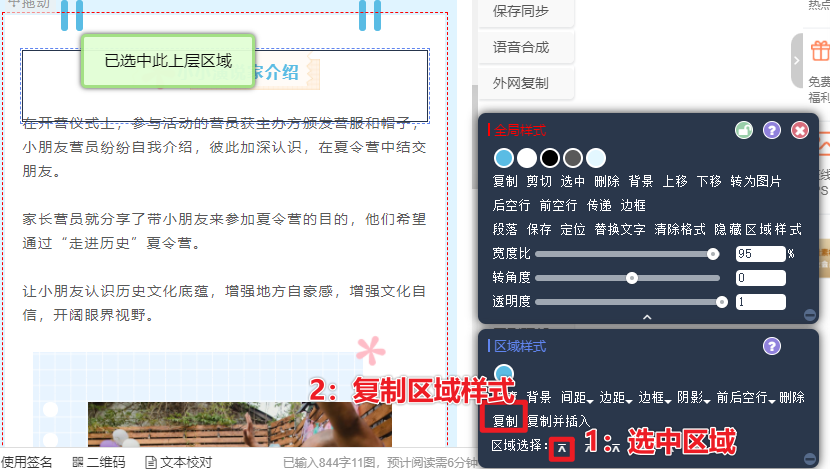Adjust the 透明度 slider handle
The image size is (830, 469).
(721, 302)
